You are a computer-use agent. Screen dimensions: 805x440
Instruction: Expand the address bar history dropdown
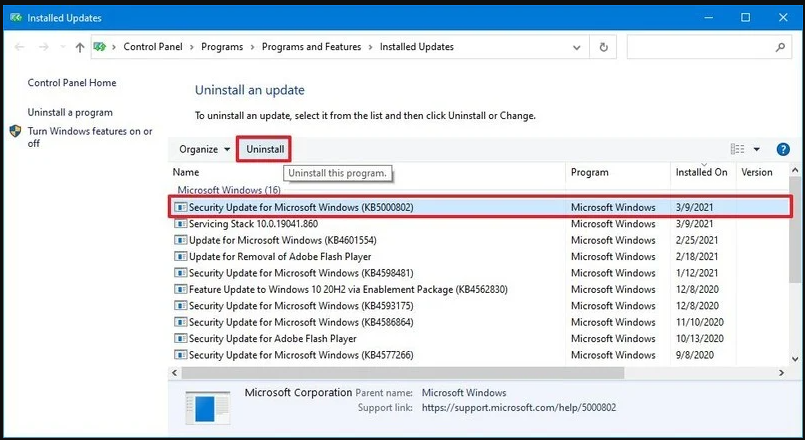point(577,47)
